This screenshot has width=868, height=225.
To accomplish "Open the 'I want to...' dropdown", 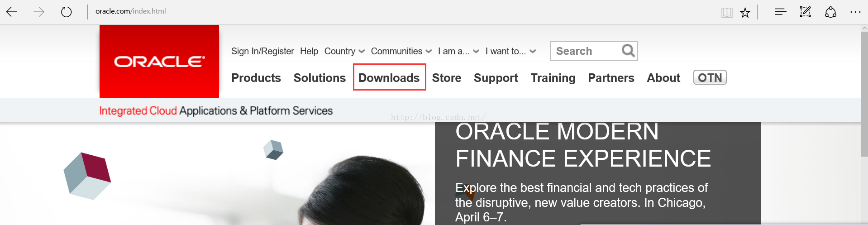I will coord(510,51).
